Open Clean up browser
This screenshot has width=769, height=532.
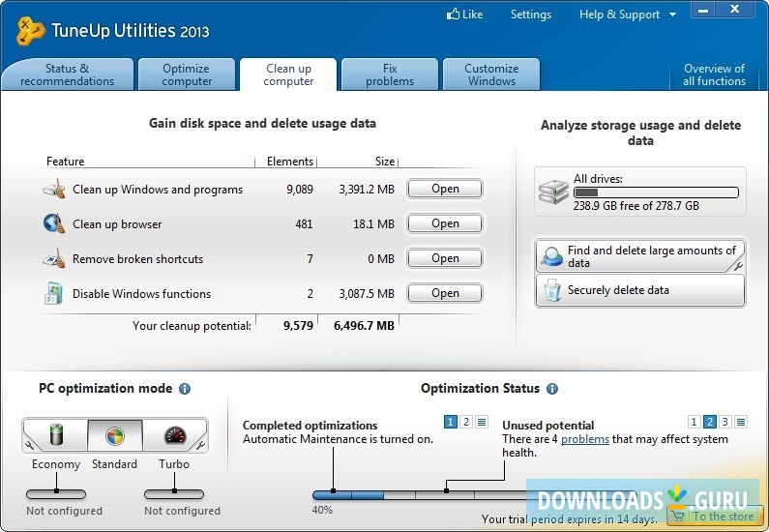(445, 223)
